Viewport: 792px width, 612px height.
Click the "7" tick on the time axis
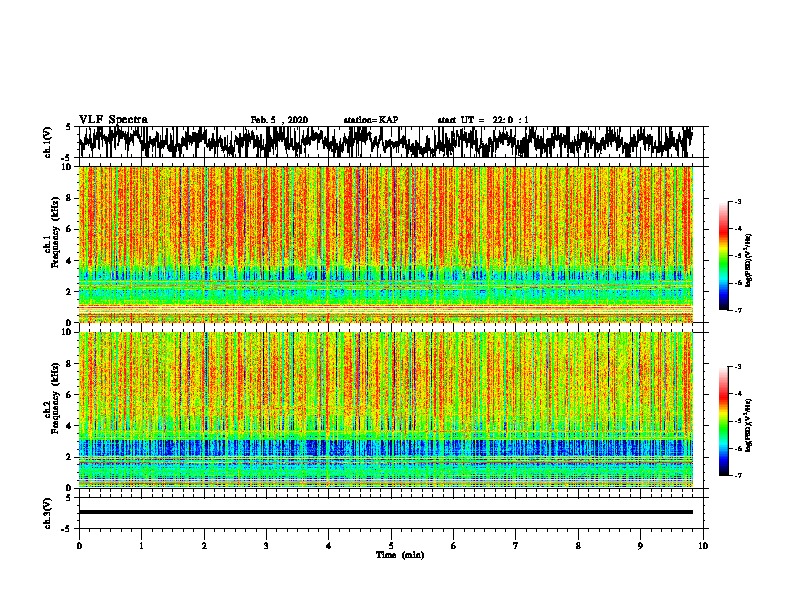click(x=516, y=546)
